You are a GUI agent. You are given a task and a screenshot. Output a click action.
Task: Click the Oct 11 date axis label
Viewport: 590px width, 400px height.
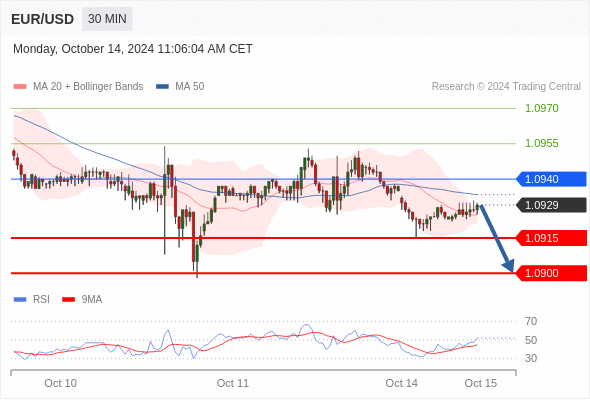(x=233, y=383)
